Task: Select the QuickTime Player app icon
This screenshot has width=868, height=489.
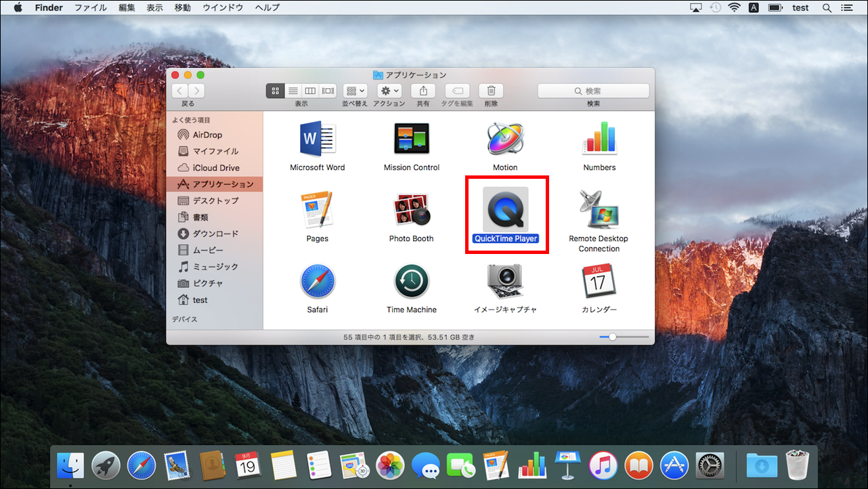Action: pyautogui.click(x=505, y=210)
